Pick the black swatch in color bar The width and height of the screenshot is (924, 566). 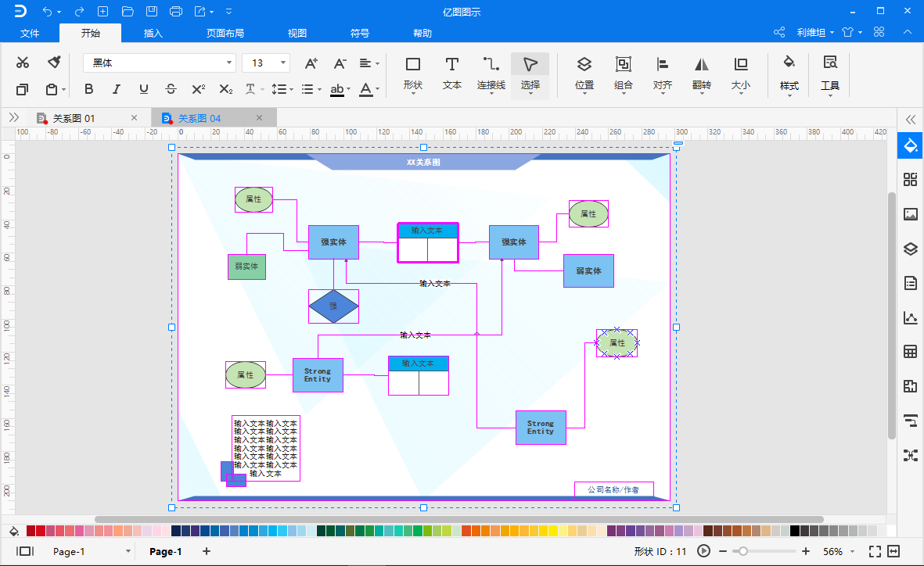click(x=794, y=531)
